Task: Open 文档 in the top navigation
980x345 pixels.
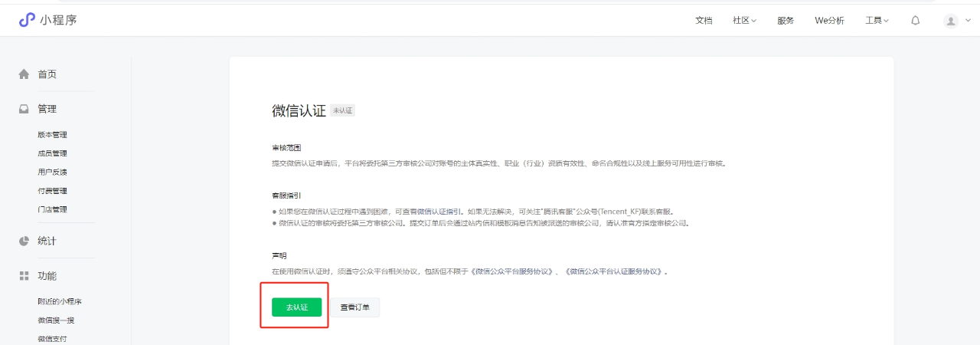Action: point(704,21)
